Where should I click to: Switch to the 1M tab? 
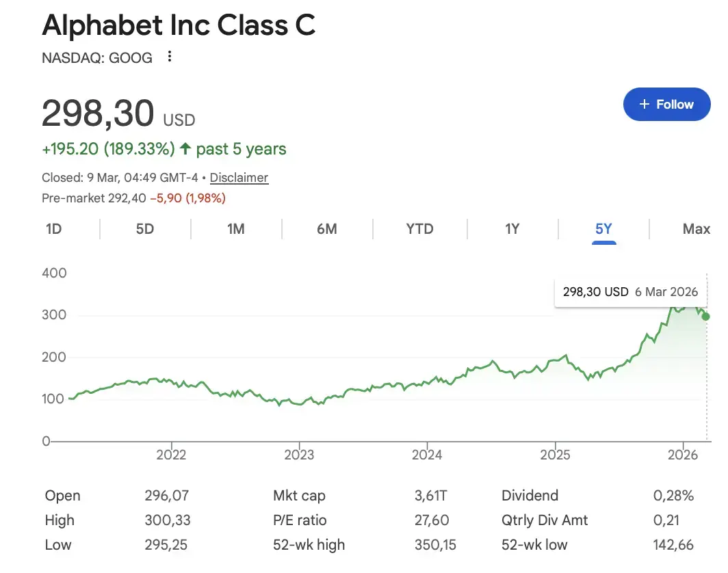click(235, 229)
